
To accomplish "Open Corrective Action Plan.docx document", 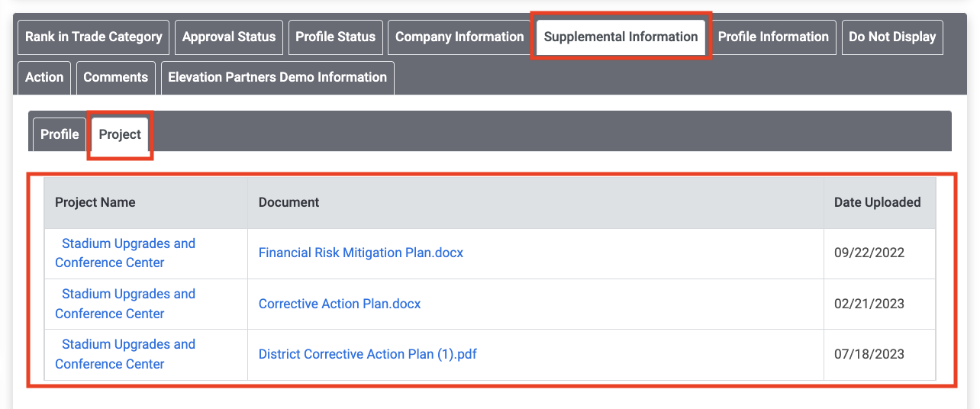I will tap(340, 304).
